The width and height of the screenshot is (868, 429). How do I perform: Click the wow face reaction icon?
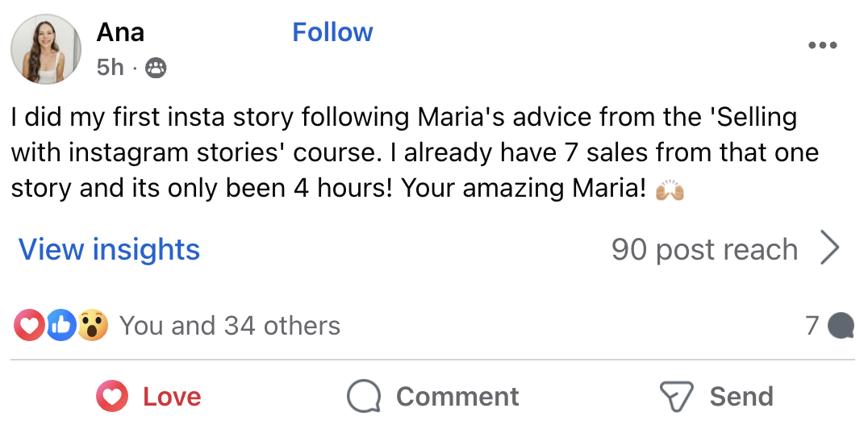tap(93, 326)
